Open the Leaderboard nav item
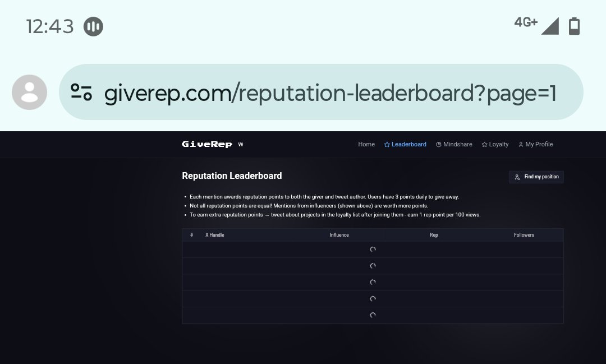The width and height of the screenshot is (606, 364). [x=405, y=144]
